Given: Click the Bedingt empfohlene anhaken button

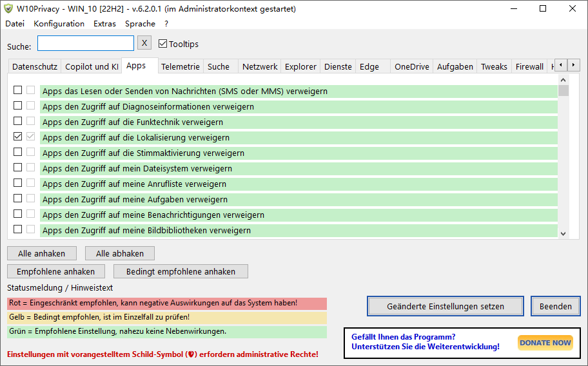Looking at the screenshot, I should click(x=181, y=271).
